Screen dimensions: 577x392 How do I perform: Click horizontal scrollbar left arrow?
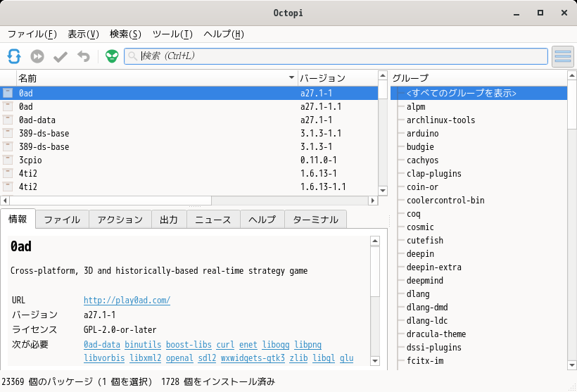click(5, 201)
